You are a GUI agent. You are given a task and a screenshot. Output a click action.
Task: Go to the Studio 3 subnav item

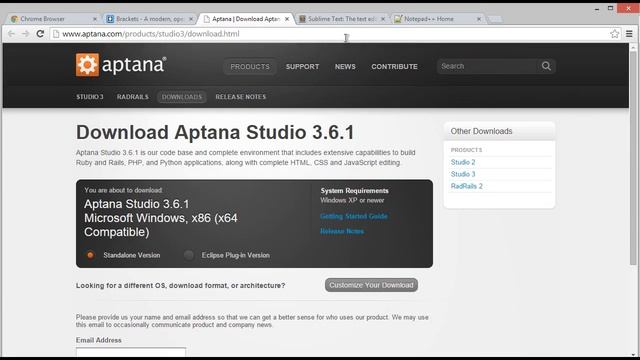tap(90, 97)
